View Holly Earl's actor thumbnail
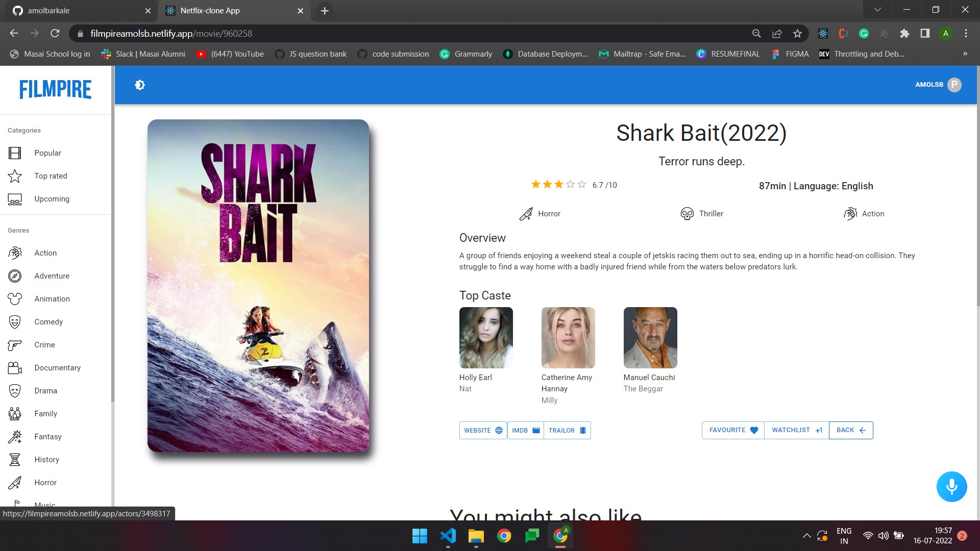 point(485,337)
